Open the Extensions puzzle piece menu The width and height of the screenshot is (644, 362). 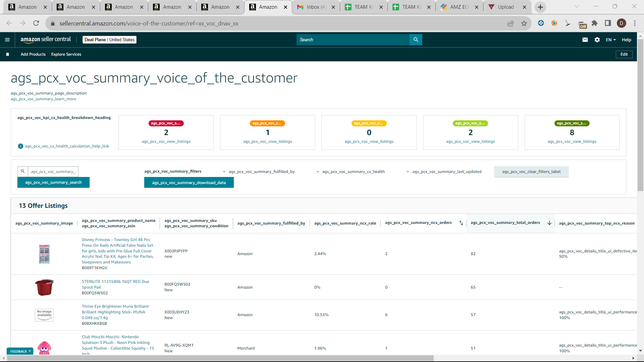[x=595, y=23]
